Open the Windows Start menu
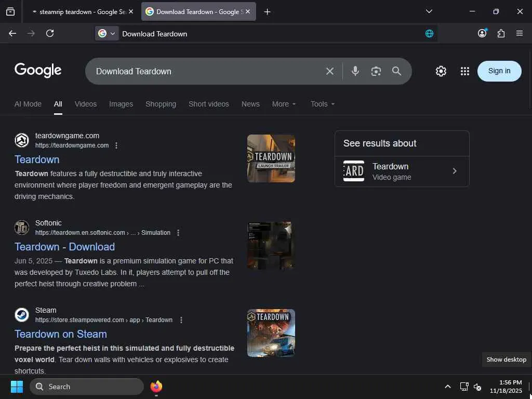Image resolution: width=532 pixels, height=399 pixels. pos(17,387)
